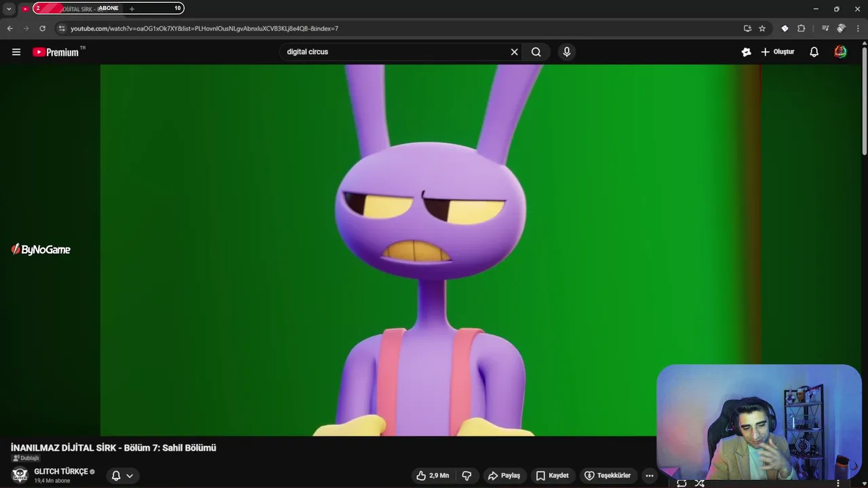Screen dimensions: 868x488
Task: Like the video with 2,9 Mn
Action: [432, 476]
